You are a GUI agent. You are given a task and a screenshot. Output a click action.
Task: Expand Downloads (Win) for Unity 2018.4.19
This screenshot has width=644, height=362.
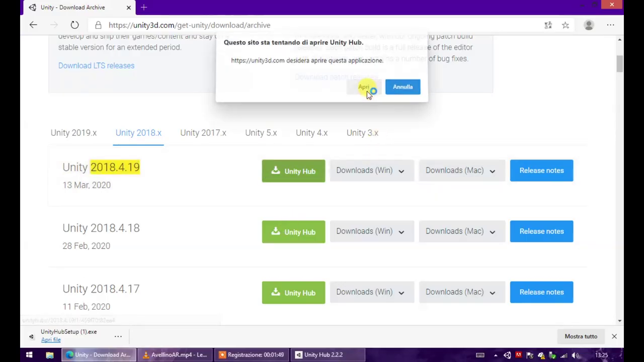(372, 170)
